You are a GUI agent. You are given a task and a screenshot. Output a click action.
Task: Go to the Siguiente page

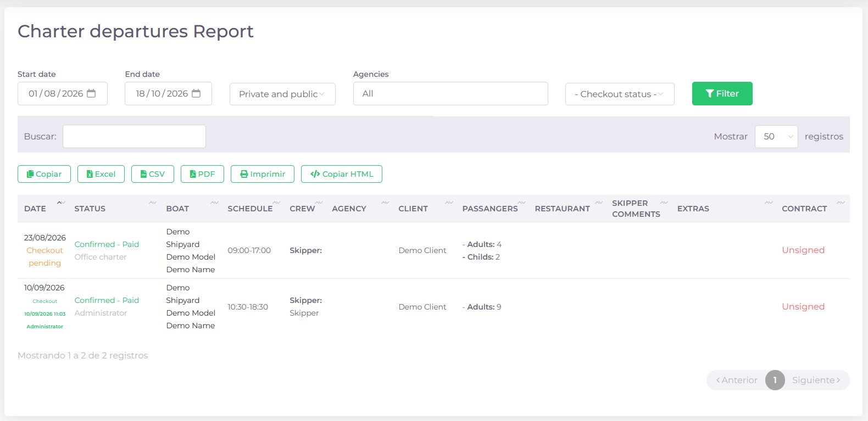pos(816,380)
